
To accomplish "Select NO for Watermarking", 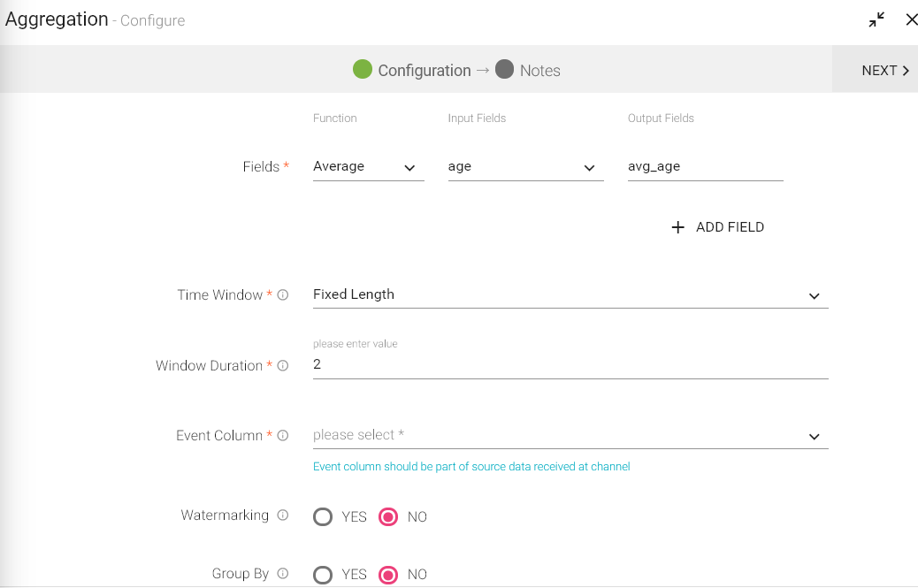I will pyautogui.click(x=388, y=517).
